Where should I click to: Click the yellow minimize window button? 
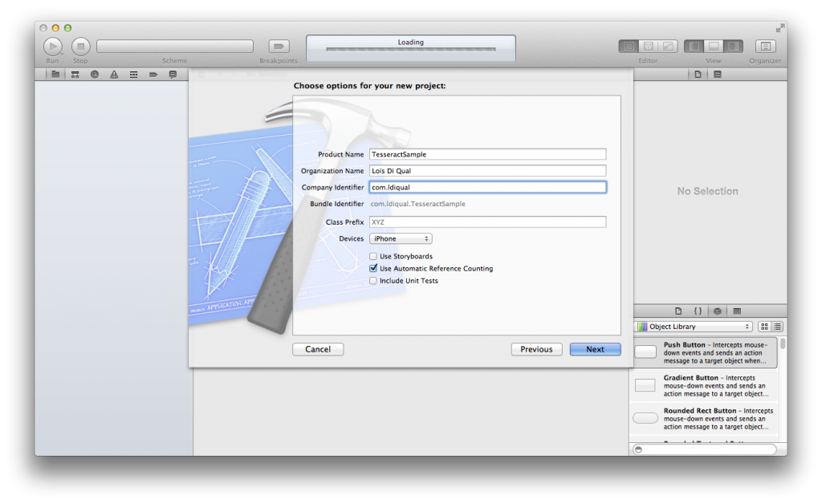tap(55, 28)
